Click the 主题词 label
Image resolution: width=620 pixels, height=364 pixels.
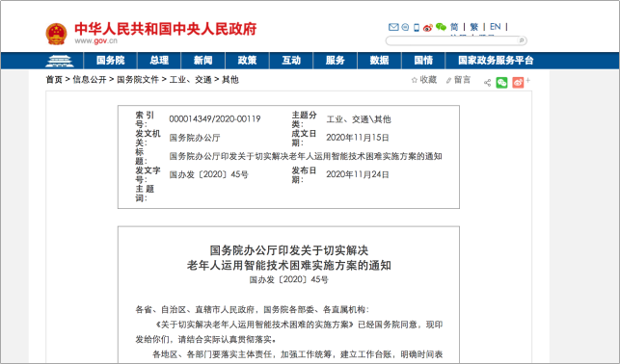click(145, 193)
